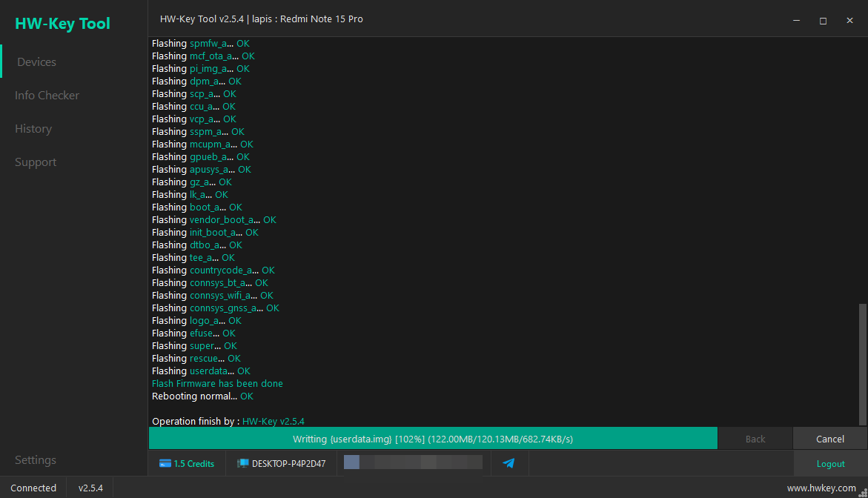Minimize the HW-Key Tool window
Viewport: 868px width, 498px height.
click(797, 21)
